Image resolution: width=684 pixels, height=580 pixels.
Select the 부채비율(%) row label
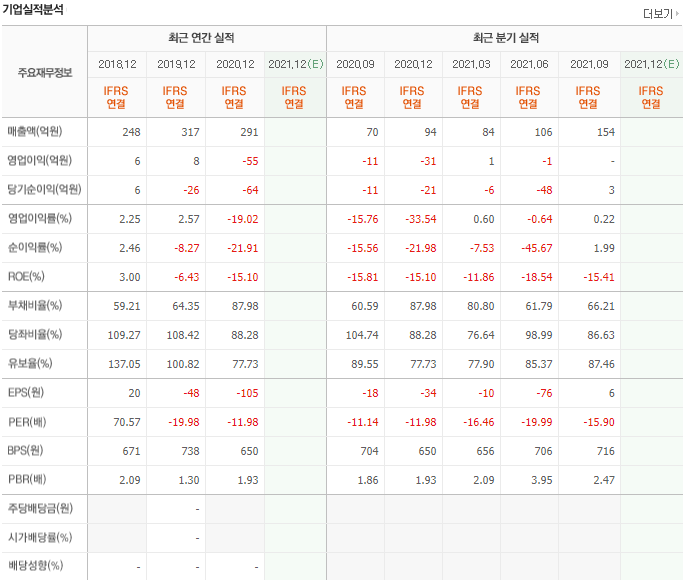[35, 305]
